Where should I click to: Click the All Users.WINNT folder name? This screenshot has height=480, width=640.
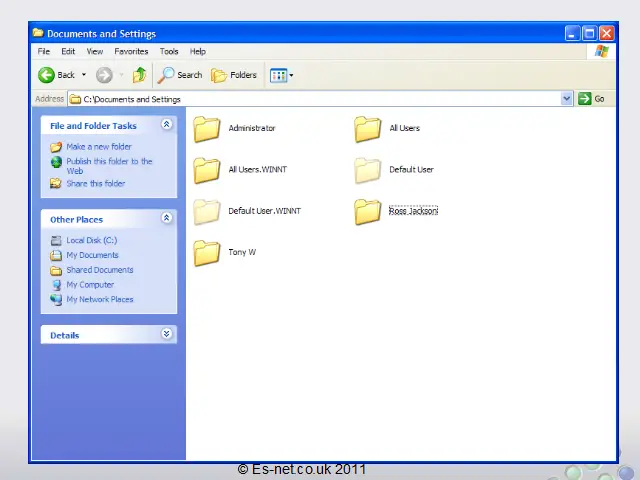258,169
